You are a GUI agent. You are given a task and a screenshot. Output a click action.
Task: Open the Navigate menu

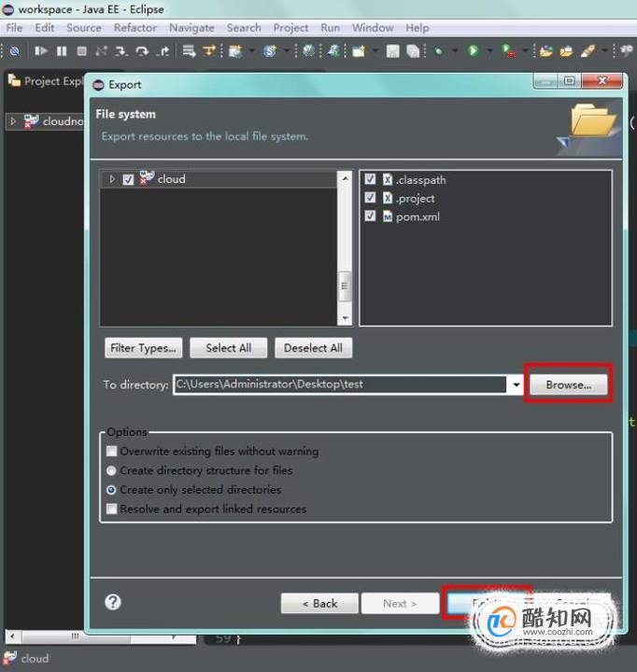pos(191,28)
